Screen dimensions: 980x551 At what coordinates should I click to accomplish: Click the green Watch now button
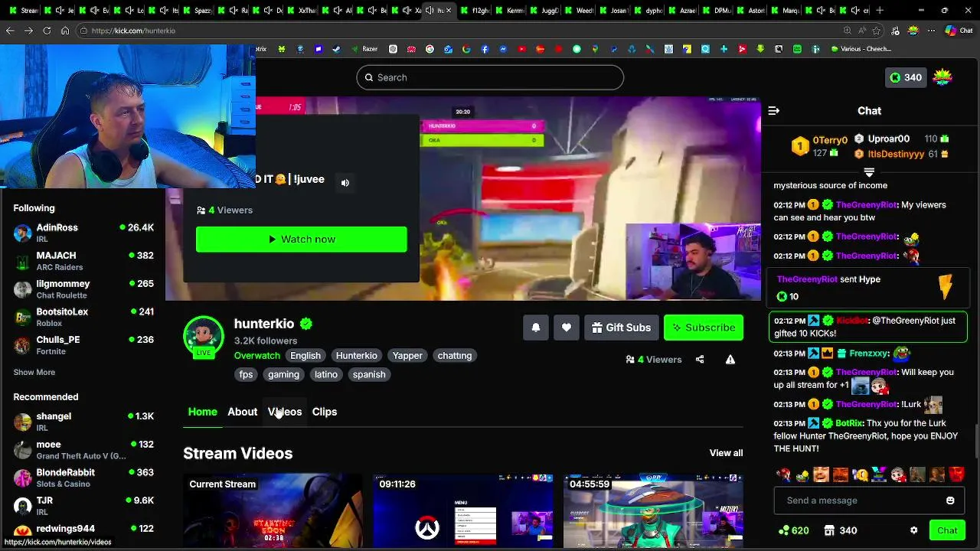302,240
